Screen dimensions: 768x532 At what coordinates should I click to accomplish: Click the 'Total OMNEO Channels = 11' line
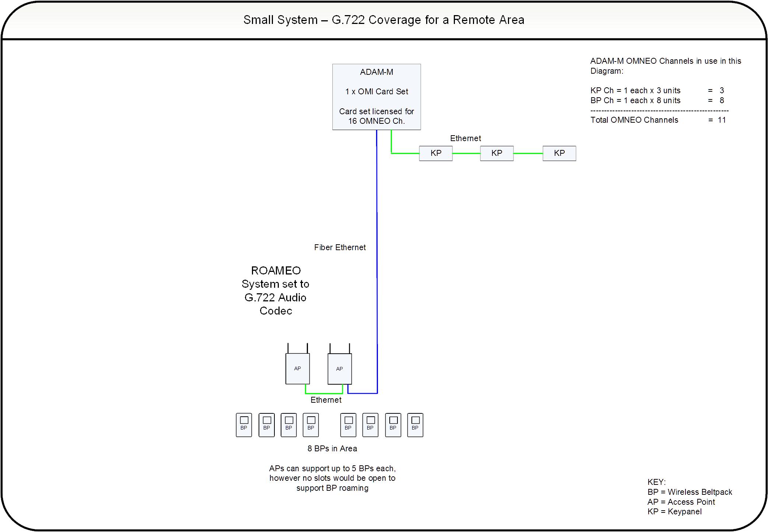tap(658, 120)
